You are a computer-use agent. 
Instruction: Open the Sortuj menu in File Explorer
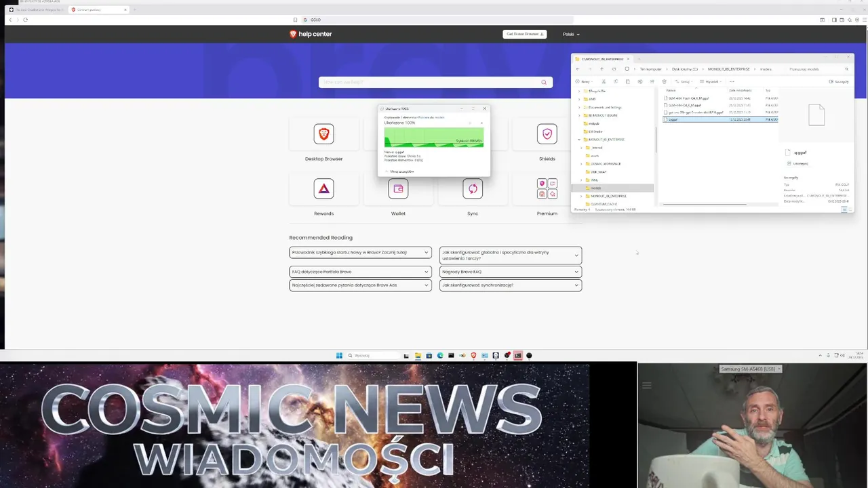point(685,81)
